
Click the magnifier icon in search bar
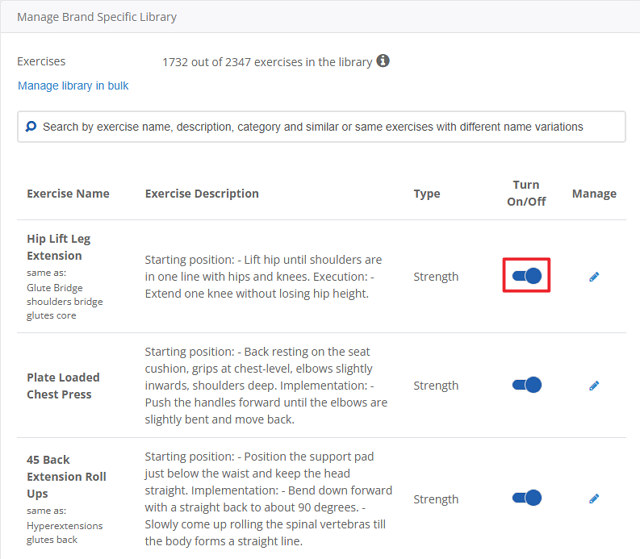click(x=31, y=127)
